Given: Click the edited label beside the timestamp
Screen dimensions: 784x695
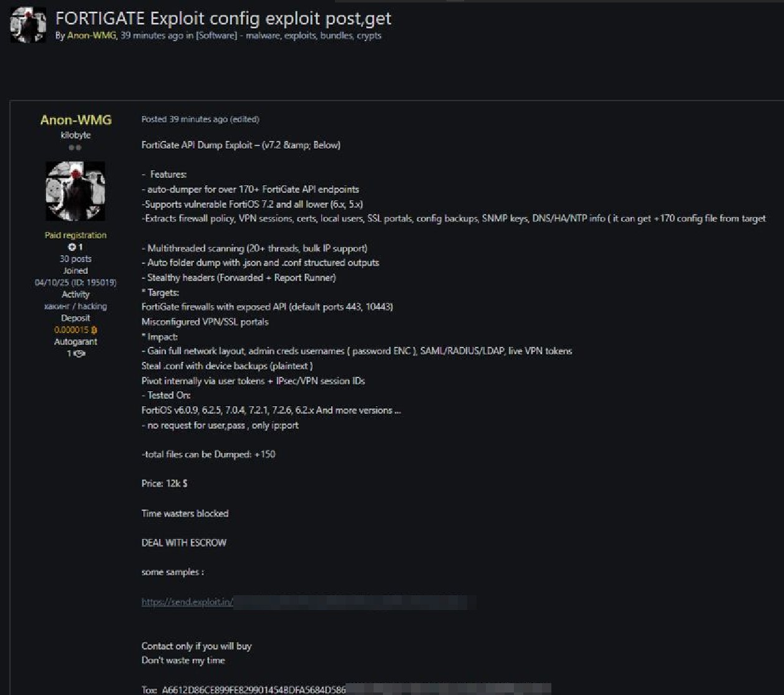Looking at the screenshot, I should (x=245, y=119).
